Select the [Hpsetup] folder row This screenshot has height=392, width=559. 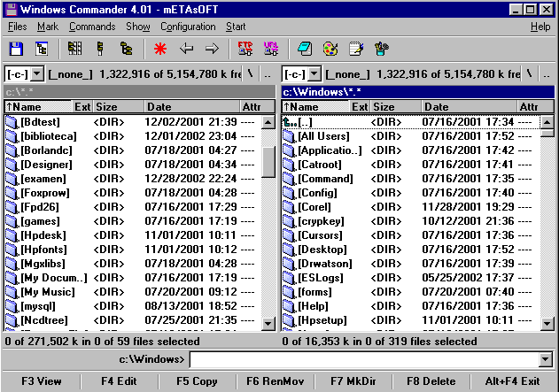(411, 320)
